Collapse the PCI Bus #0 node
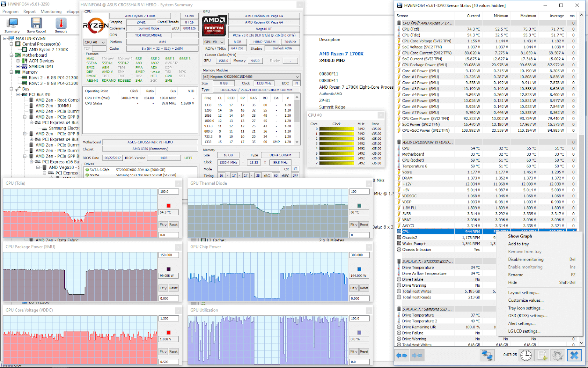This screenshot has height=368, width=588. click(x=18, y=95)
